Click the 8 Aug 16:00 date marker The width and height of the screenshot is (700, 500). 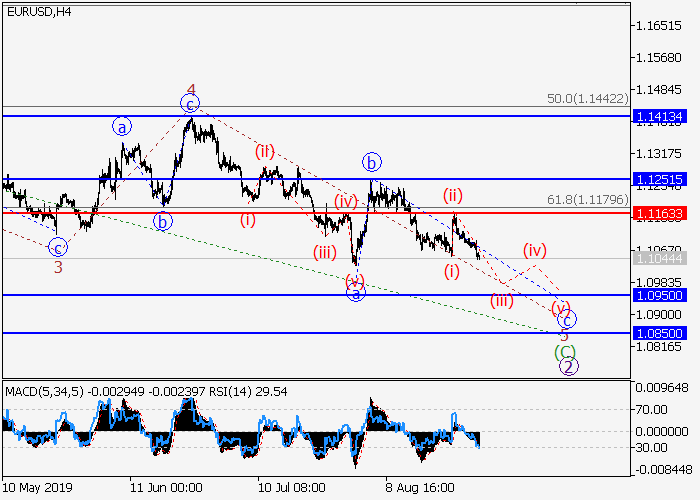pos(422,489)
